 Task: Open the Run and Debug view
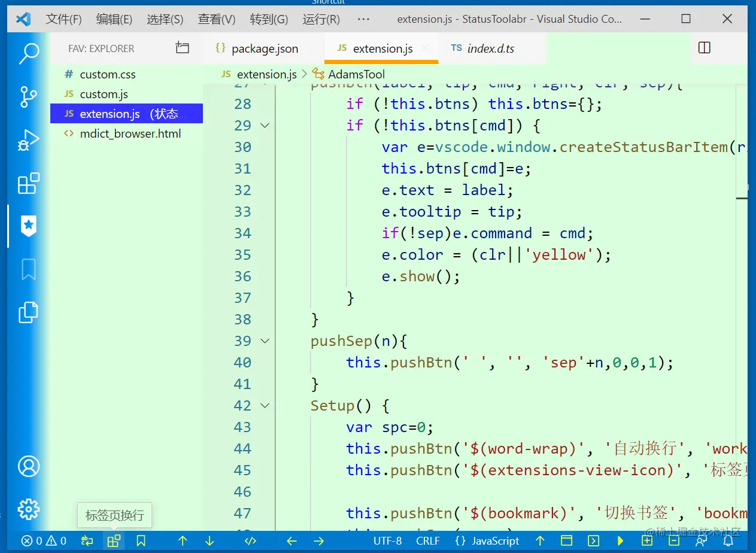tap(29, 141)
